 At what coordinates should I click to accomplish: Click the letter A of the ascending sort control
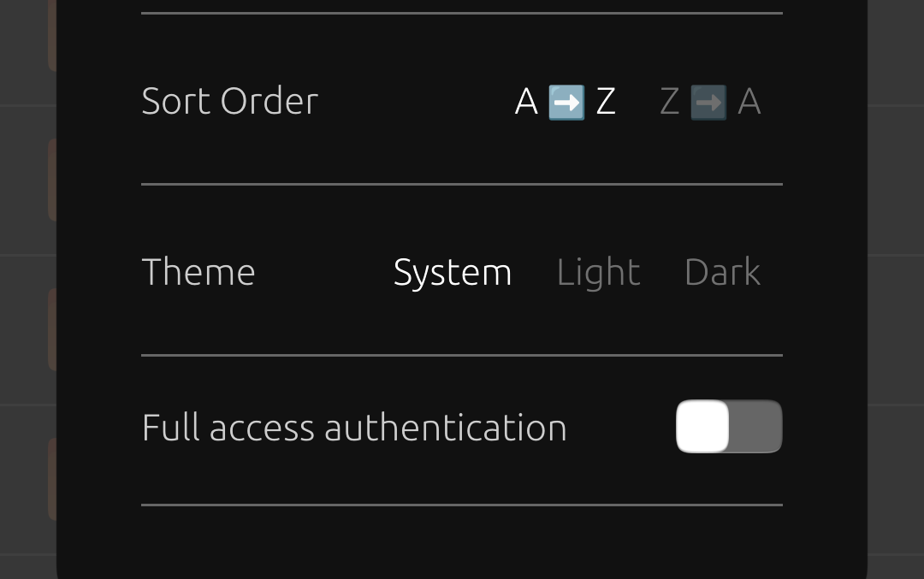525,101
